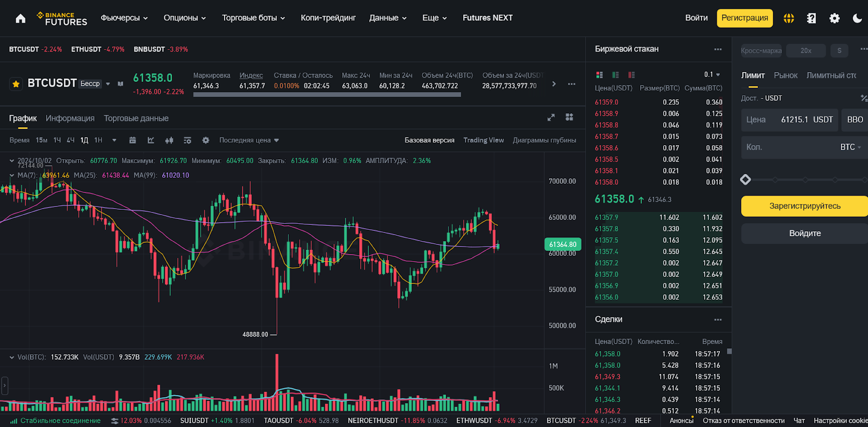868x427 pixels.
Task: Open the ticker settings icon in bottom bar
Action: tap(114, 420)
